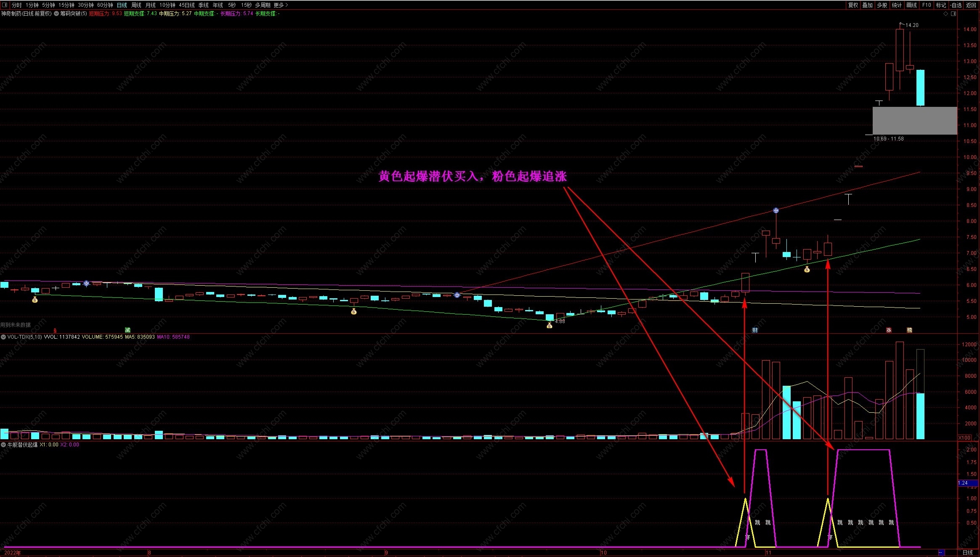Click the gray 10.69 - 11.58 gap zone
The image size is (980, 557).
[x=914, y=121]
